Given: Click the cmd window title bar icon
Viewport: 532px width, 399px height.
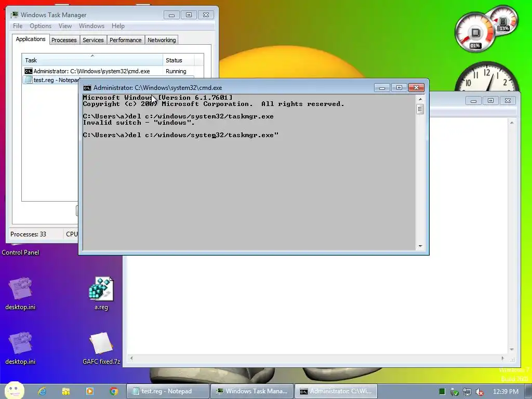Looking at the screenshot, I should tap(87, 88).
